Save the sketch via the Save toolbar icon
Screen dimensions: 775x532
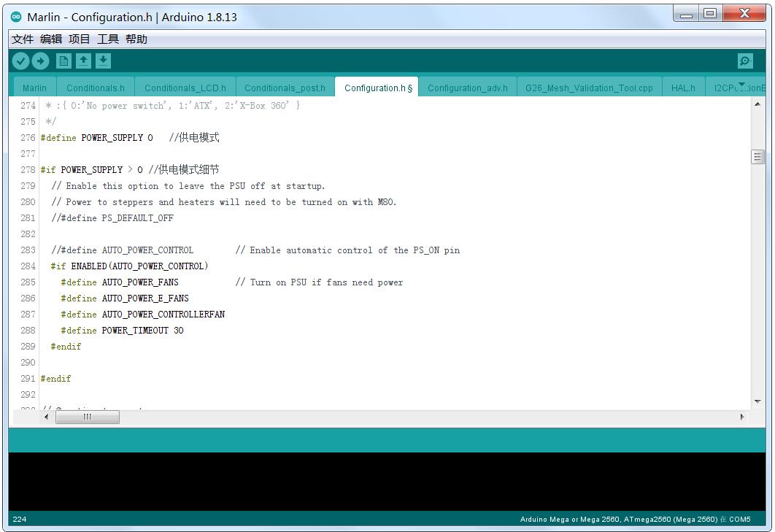tap(103, 61)
